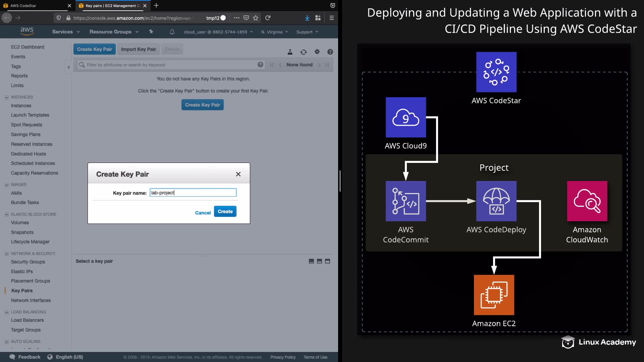Screen dimensions: 644x362
Task: Click the Key pair name field
Action: pyautogui.click(x=193, y=193)
